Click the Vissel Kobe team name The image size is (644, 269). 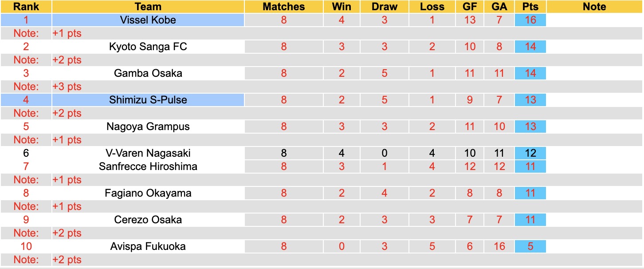point(148,20)
